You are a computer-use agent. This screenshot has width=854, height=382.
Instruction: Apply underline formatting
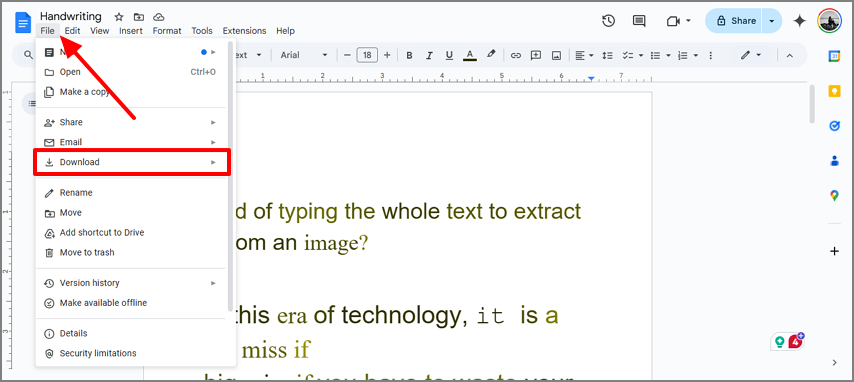pos(449,55)
